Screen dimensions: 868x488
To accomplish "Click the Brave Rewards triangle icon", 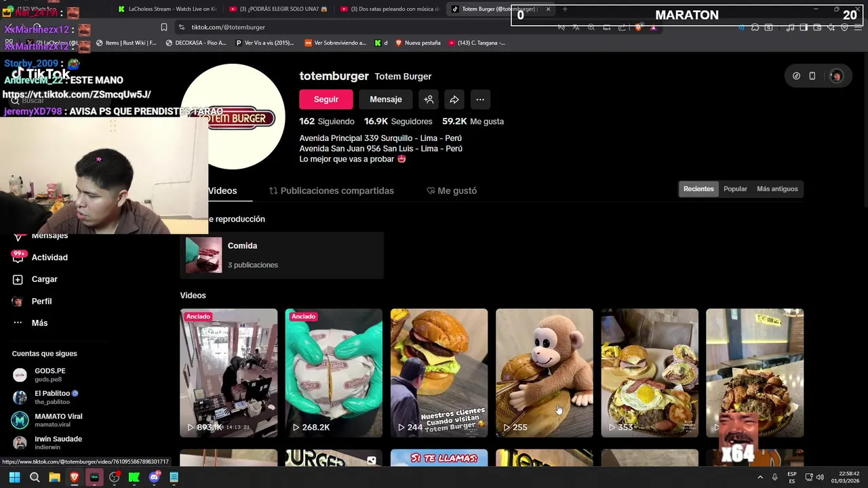I will pos(653,27).
